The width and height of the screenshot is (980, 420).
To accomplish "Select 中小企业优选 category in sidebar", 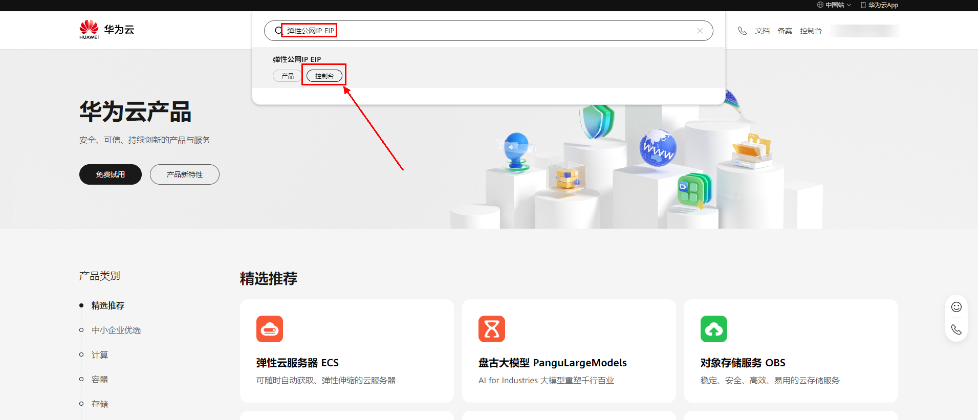I will (x=116, y=330).
